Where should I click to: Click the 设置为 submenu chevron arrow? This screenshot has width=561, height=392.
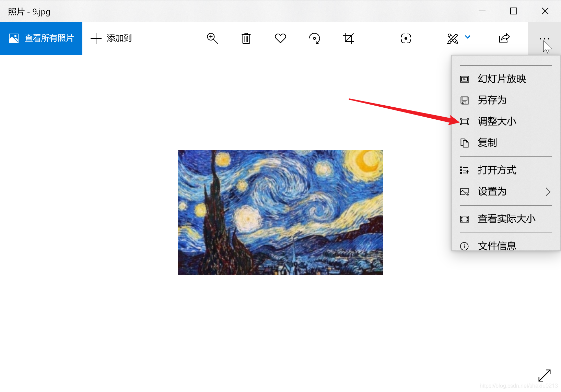pyautogui.click(x=548, y=191)
